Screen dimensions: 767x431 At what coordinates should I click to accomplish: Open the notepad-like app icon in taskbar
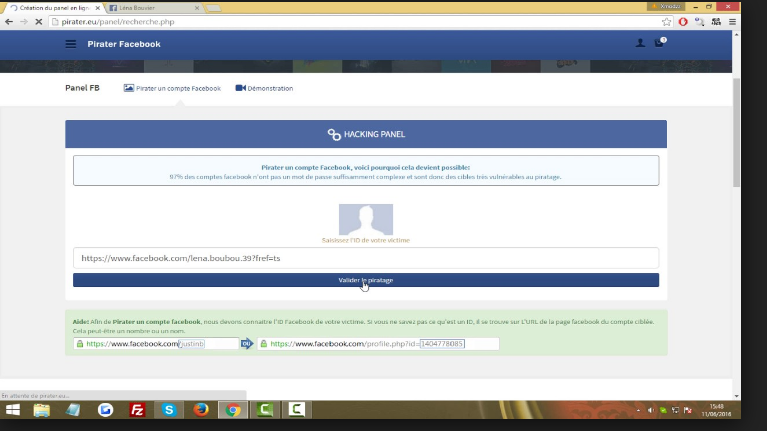[x=73, y=409]
